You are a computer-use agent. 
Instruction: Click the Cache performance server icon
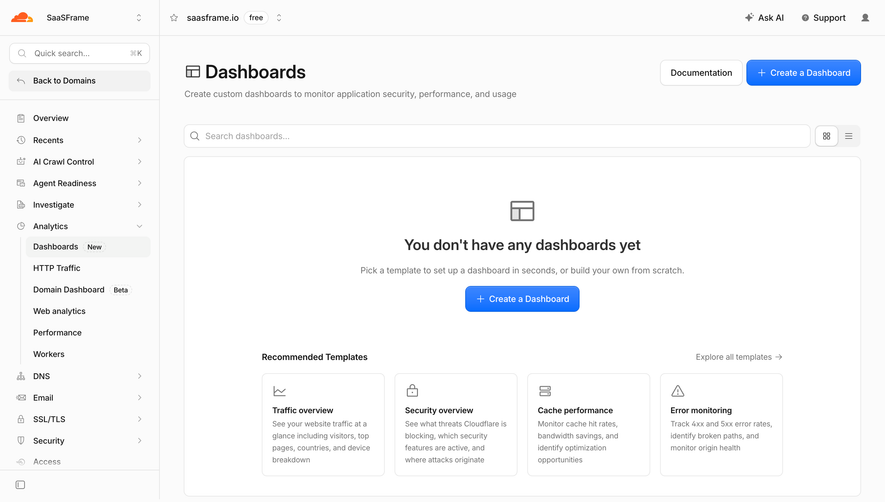[x=545, y=391]
